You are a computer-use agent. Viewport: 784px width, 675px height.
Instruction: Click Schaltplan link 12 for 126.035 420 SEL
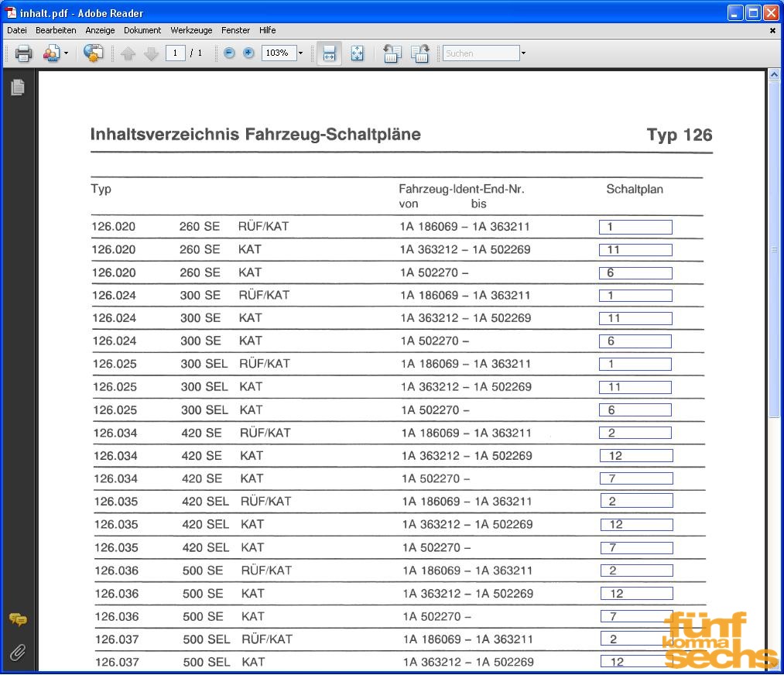click(x=636, y=525)
